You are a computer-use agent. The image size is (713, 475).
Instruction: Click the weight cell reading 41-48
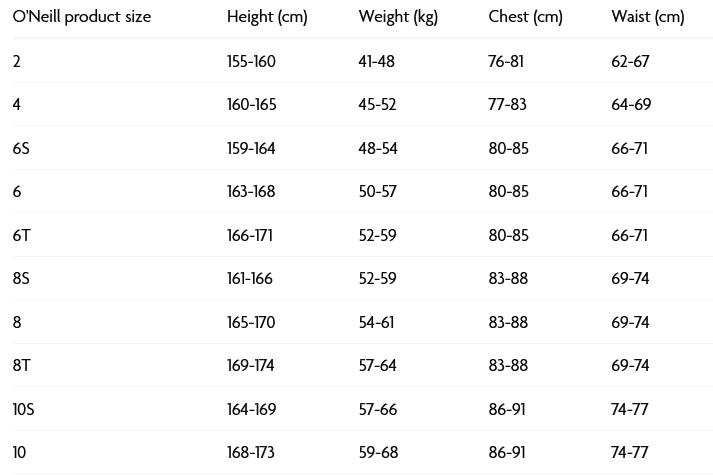[x=377, y=61]
